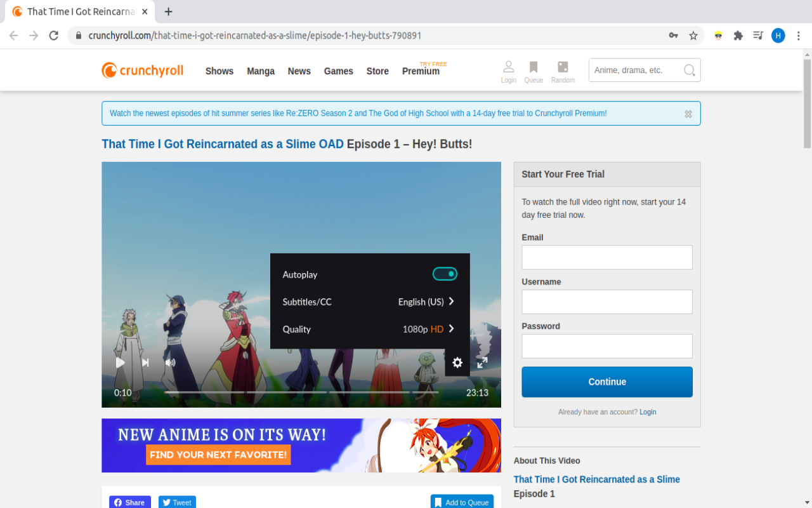Image resolution: width=812 pixels, height=508 pixels.
Task: Open the Queue bookmark icon
Action: tap(534, 71)
